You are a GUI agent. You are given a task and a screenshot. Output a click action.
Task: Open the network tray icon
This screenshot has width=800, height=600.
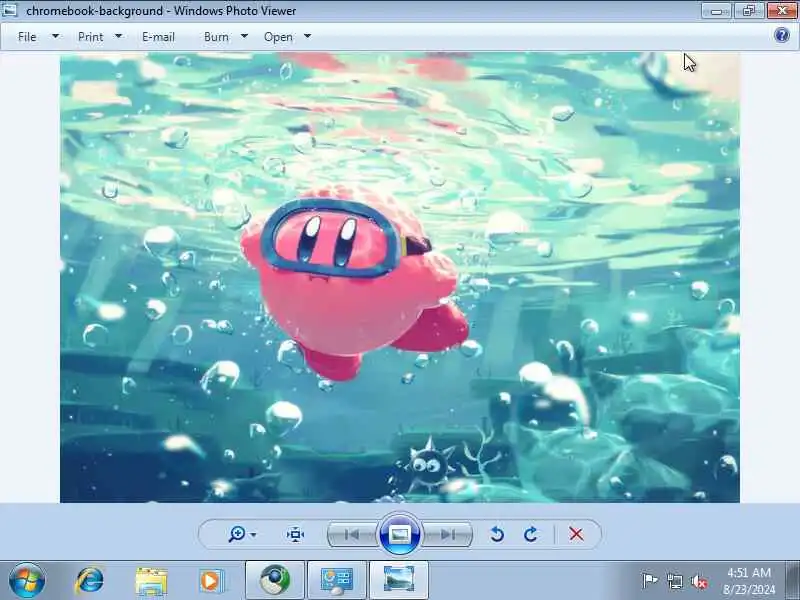(x=674, y=581)
